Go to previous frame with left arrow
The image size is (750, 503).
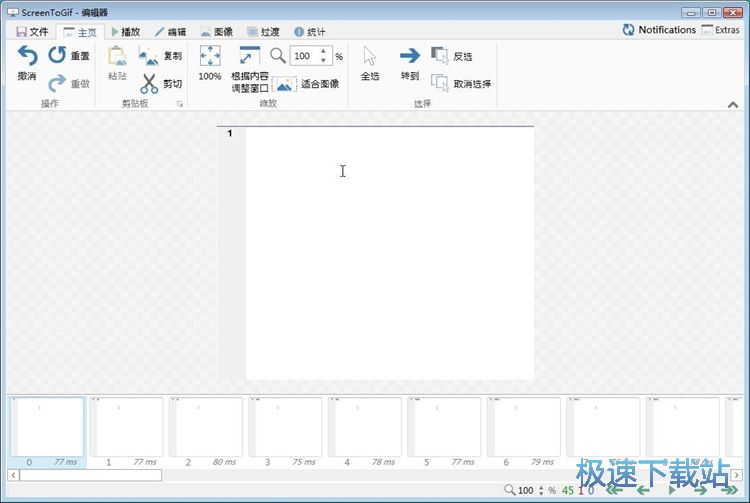[644, 490]
